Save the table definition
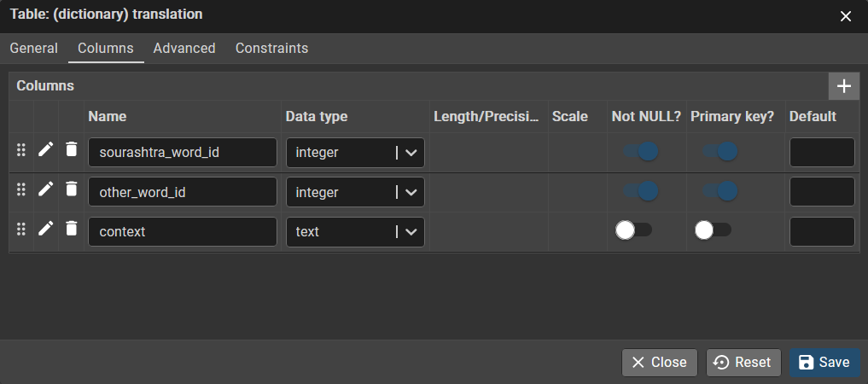Screen dimensions: 868x384 (x=824, y=363)
